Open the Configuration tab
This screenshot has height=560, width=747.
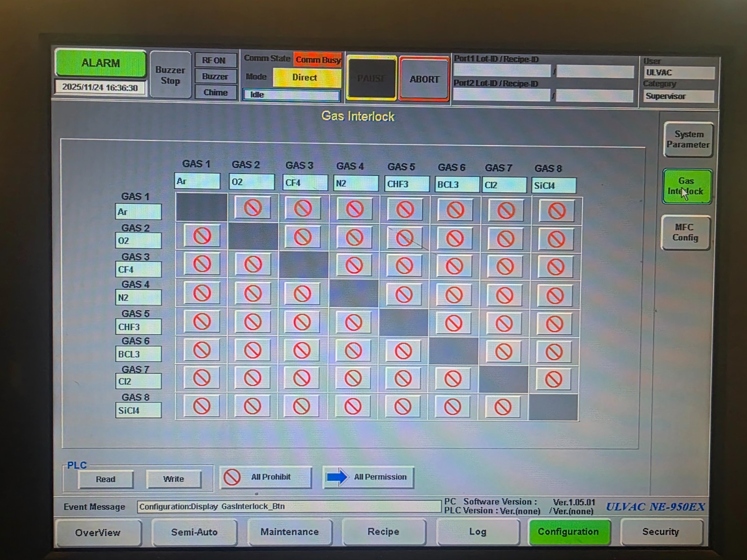click(x=569, y=532)
